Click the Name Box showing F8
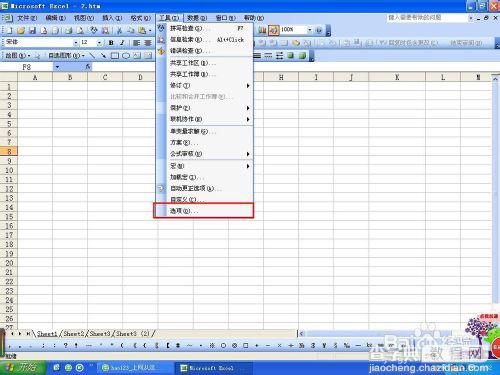 [27, 67]
